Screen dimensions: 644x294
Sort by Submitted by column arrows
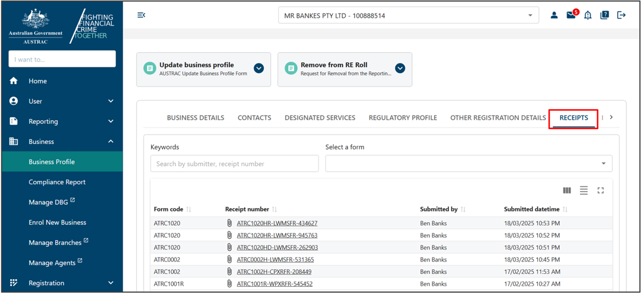coord(463,209)
